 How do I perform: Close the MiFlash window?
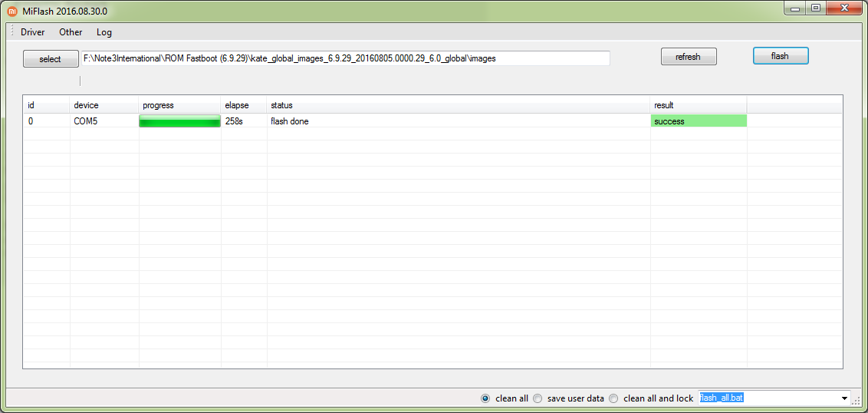[x=843, y=8]
